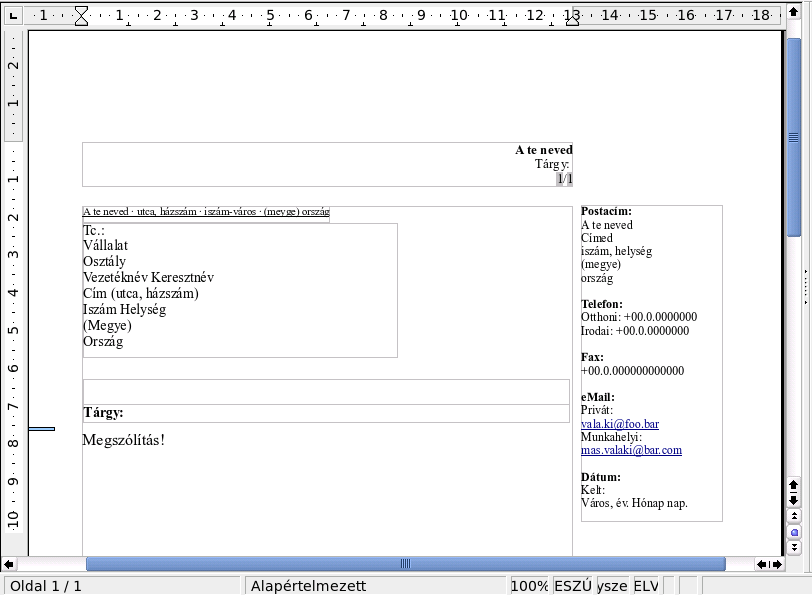
Task: Open the vala.ki@foo.bar email link
Action: coord(620,424)
